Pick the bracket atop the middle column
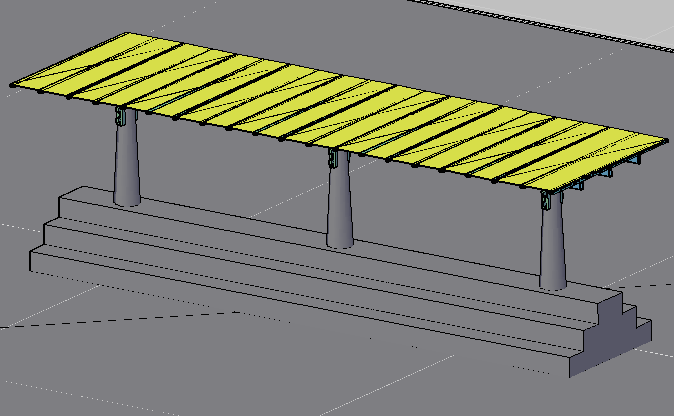This screenshot has width=674, height=416. [333, 158]
